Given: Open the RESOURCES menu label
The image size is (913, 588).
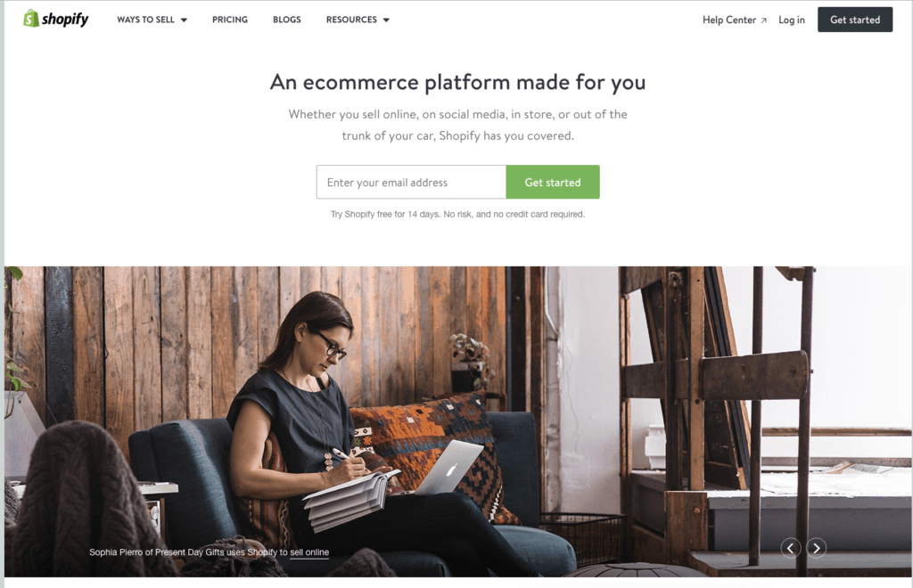Looking at the screenshot, I should (x=351, y=20).
